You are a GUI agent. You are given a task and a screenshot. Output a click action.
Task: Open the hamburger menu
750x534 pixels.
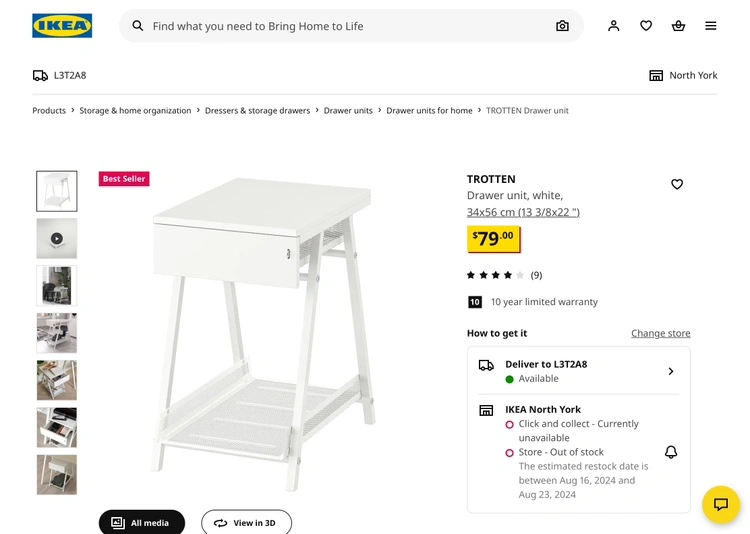point(711,26)
